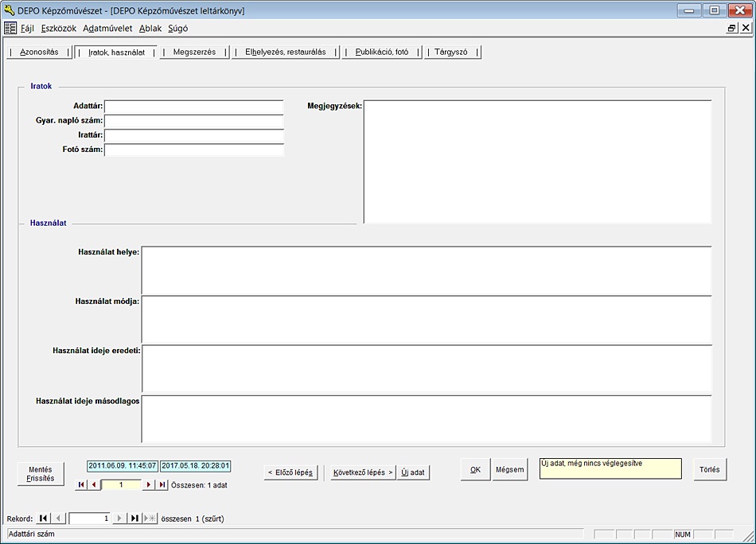
Task: Switch to the Elhelyezés, restaurálás tab
Action: [x=285, y=52]
